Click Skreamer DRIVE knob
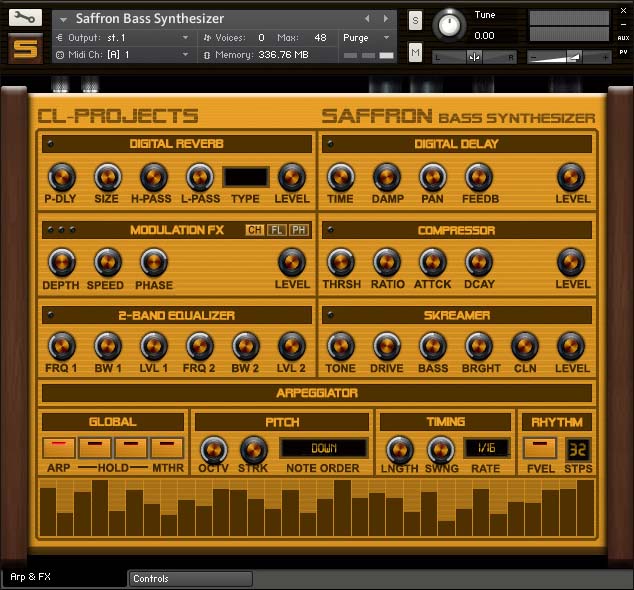The width and height of the screenshot is (634, 590). 387,347
